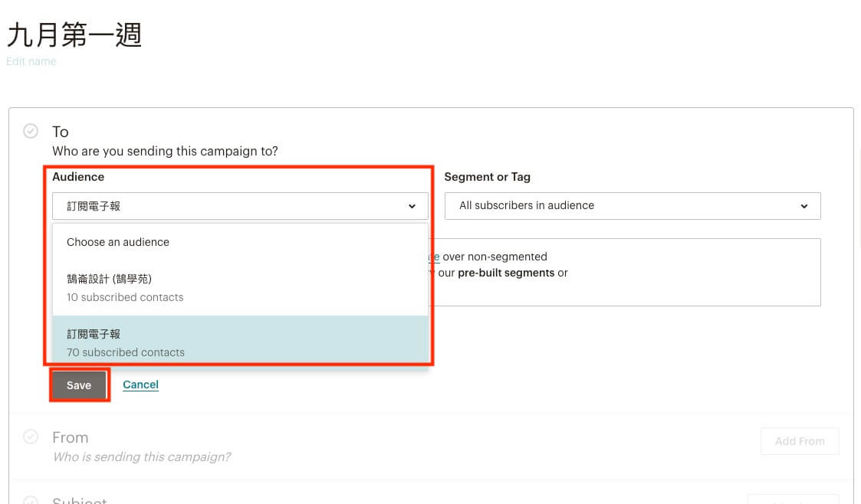Click the Edit name link
The width and height of the screenshot is (861, 504).
point(31,61)
